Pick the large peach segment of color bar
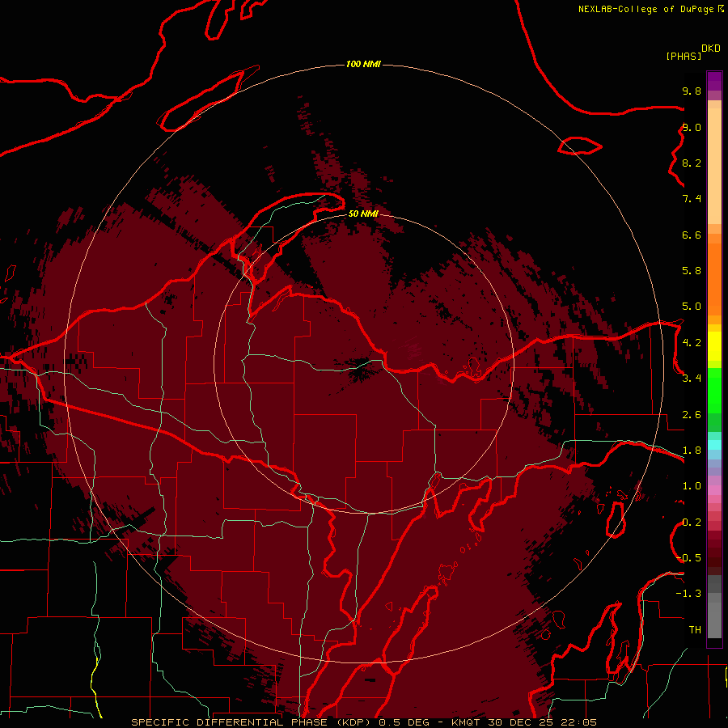 tap(714, 166)
